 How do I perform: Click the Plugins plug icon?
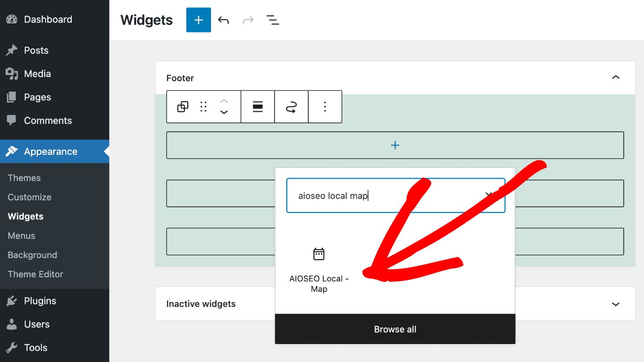(11, 301)
